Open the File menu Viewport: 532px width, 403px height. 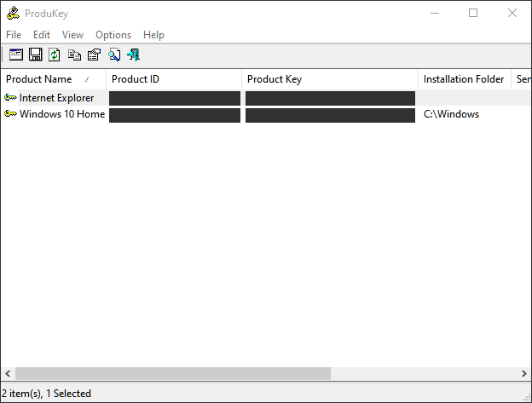(14, 35)
